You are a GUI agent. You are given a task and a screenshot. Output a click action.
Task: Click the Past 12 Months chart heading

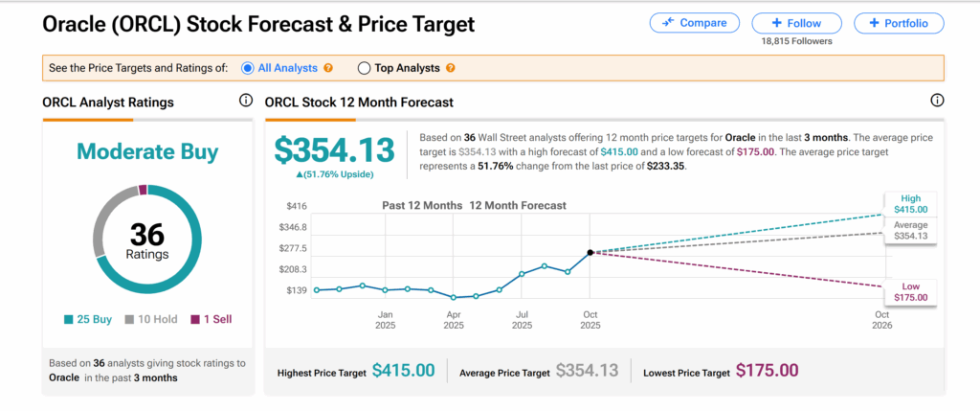coord(420,205)
